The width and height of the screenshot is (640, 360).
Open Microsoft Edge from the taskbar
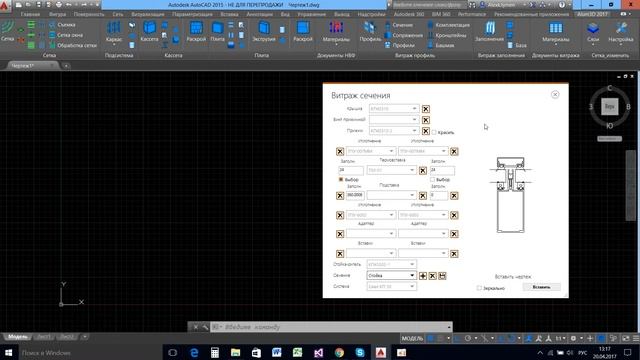(x=194, y=352)
